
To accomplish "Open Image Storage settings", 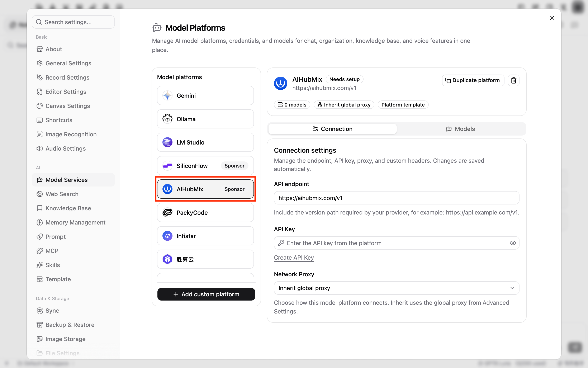I will point(73,339).
